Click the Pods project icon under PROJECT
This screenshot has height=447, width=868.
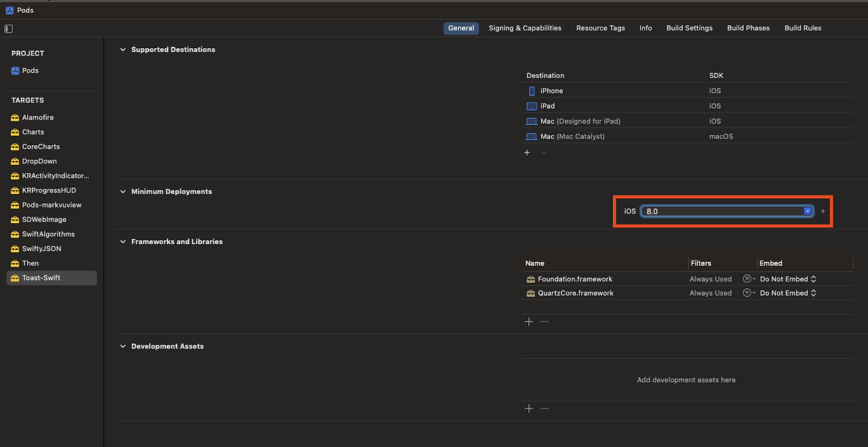15,71
